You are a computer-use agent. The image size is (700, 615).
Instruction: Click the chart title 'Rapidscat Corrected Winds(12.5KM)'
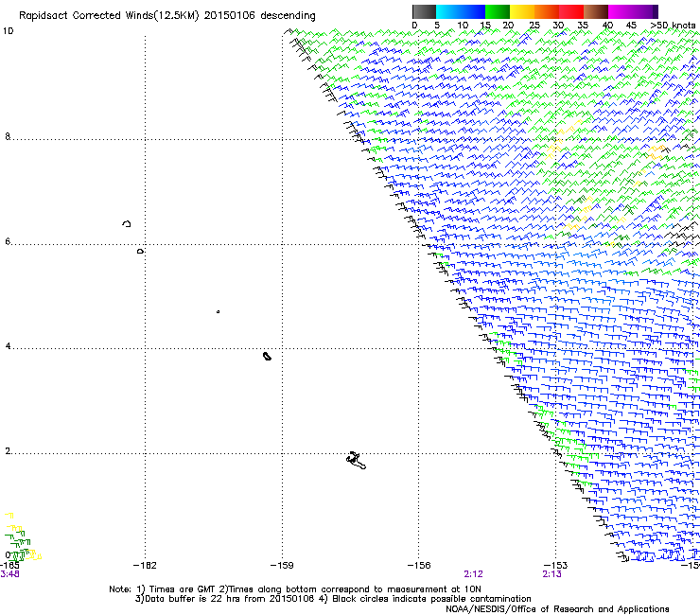pyautogui.click(x=109, y=16)
